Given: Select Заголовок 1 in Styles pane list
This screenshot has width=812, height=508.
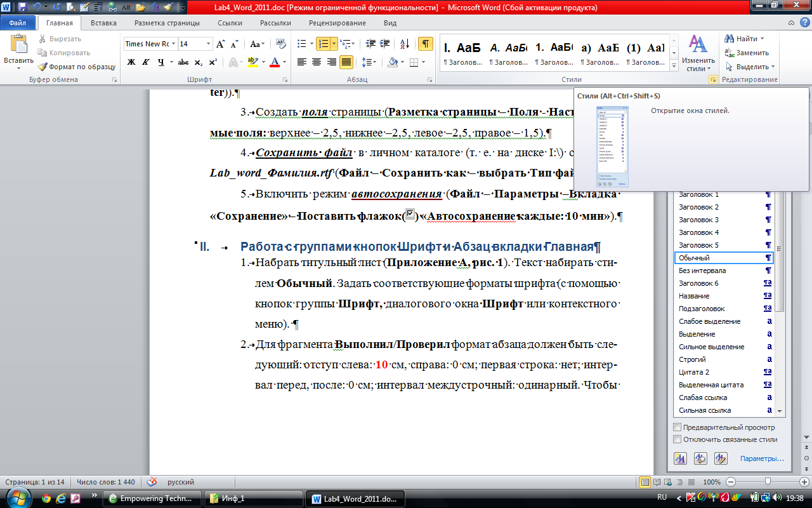Looking at the screenshot, I should pyautogui.click(x=724, y=194).
